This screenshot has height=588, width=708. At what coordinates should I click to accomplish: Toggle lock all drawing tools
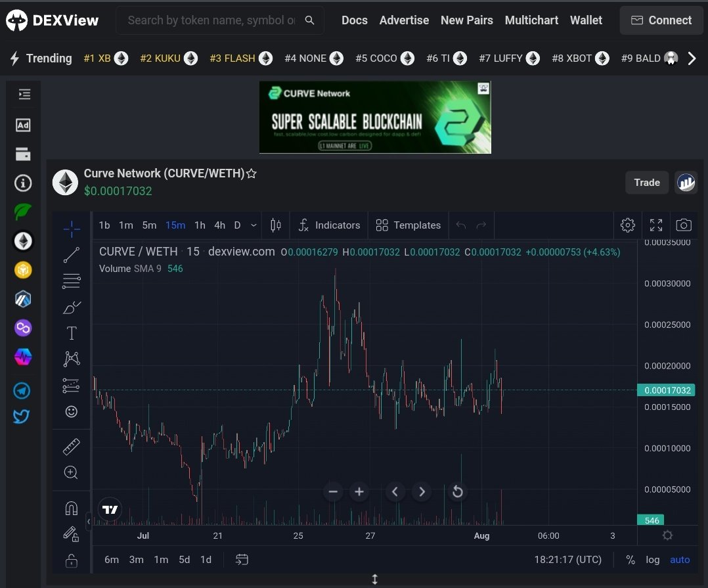(x=72, y=560)
